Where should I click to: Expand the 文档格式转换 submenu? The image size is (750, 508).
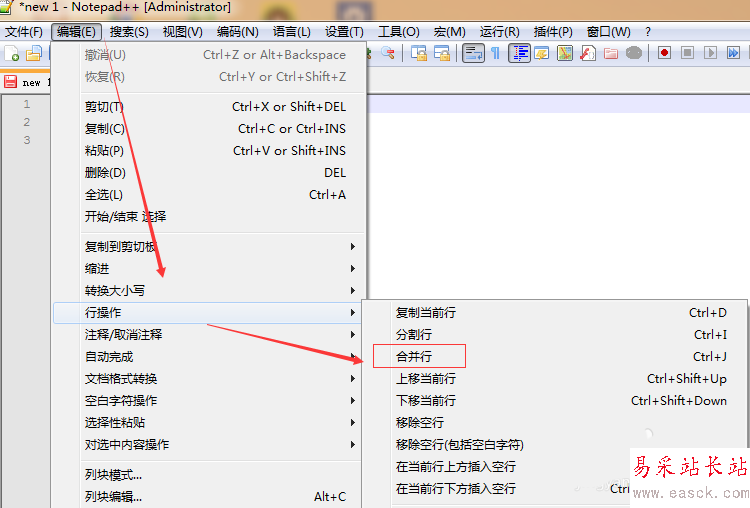(209, 378)
